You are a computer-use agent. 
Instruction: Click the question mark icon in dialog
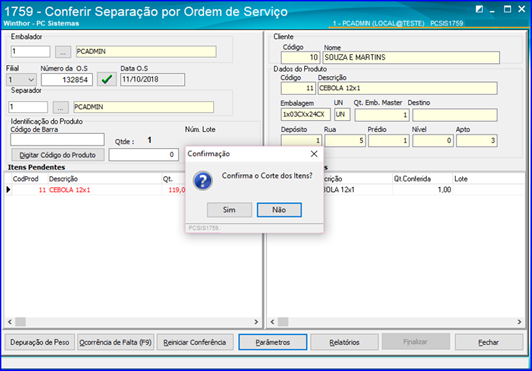coord(203,181)
